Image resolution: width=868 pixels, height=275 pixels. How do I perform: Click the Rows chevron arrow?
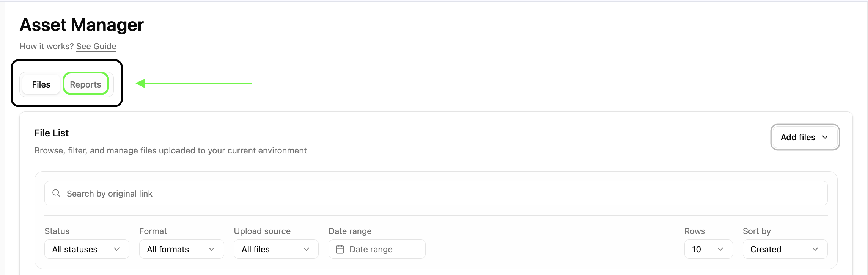[720, 249]
